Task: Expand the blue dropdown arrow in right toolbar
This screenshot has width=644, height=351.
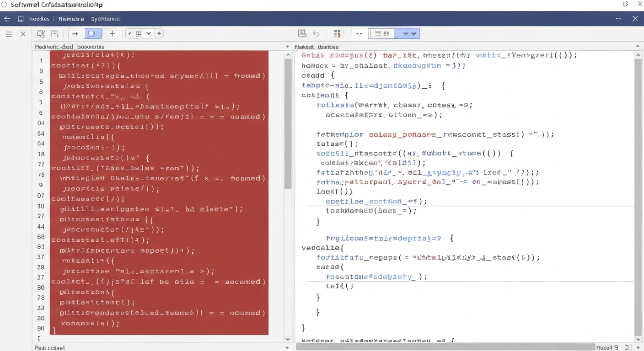Action: coord(413,34)
